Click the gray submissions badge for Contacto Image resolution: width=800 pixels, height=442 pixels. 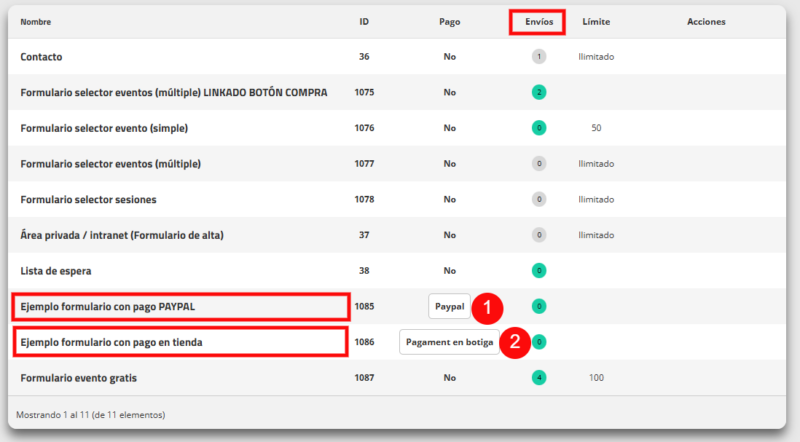click(539, 57)
